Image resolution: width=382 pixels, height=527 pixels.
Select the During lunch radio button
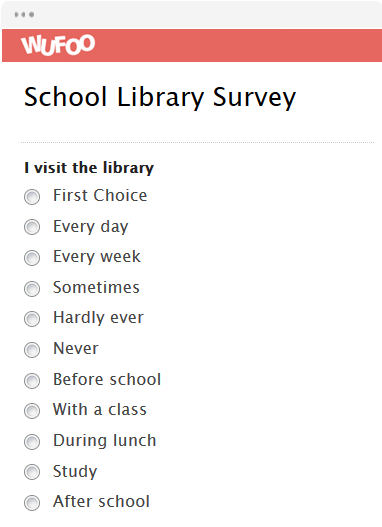click(x=32, y=442)
